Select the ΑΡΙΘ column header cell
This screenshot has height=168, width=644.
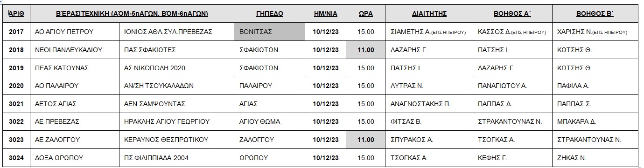16,14
